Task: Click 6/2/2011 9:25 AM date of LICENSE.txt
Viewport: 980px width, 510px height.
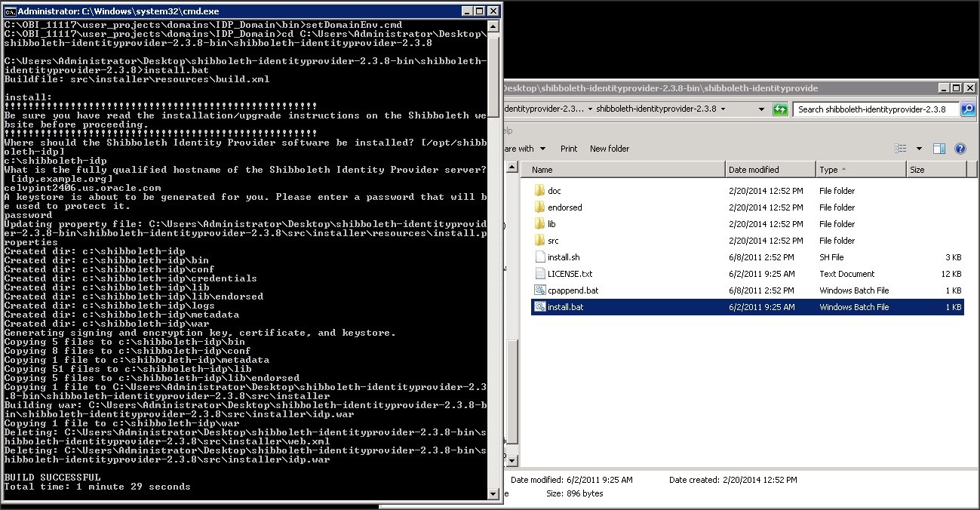Action: pyautogui.click(x=761, y=274)
